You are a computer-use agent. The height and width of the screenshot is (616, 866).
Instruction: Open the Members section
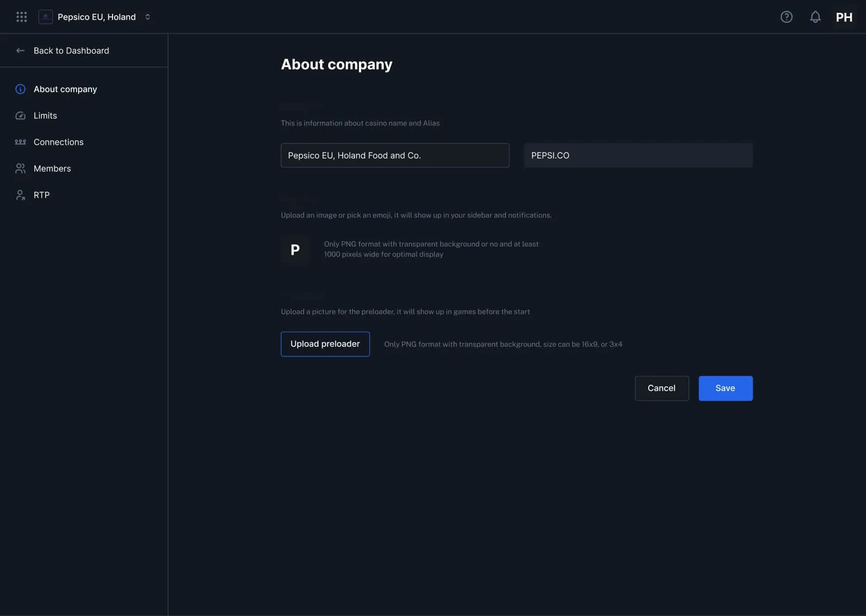[52, 169]
